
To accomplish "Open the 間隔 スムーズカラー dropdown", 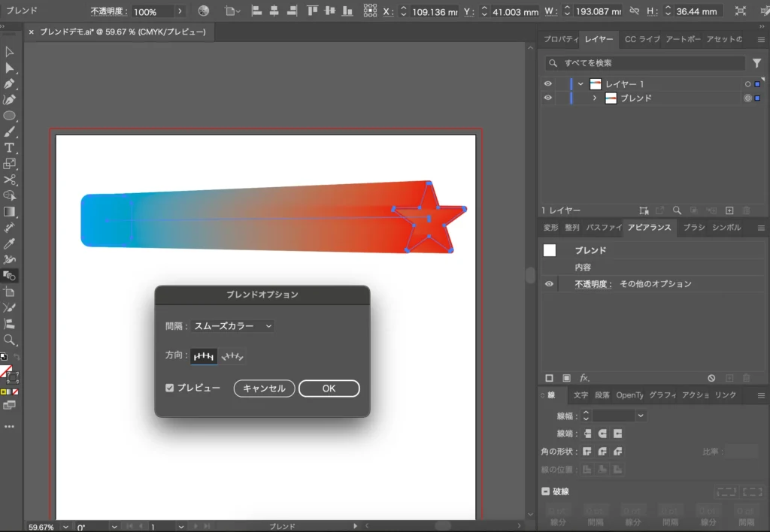I will 232,326.
